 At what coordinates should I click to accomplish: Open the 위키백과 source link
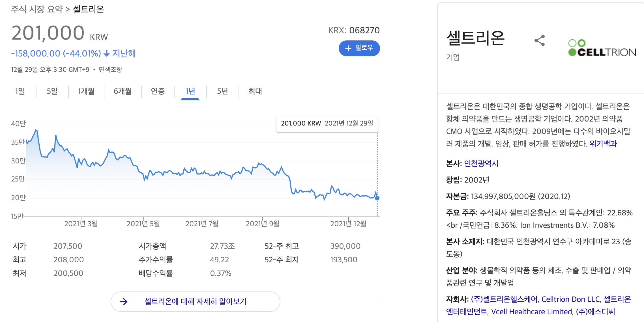[603, 144]
